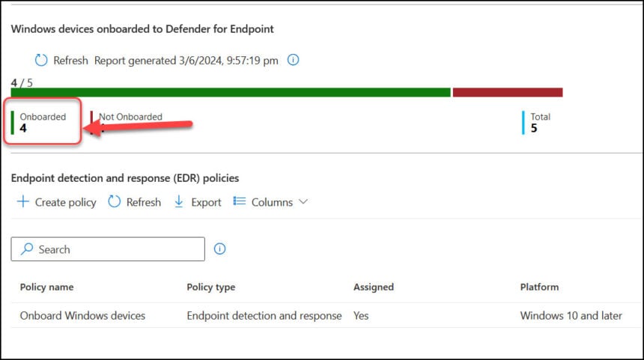Sort by Policy type column header
Image resolution: width=644 pixels, height=360 pixels.
pos(210,287)
